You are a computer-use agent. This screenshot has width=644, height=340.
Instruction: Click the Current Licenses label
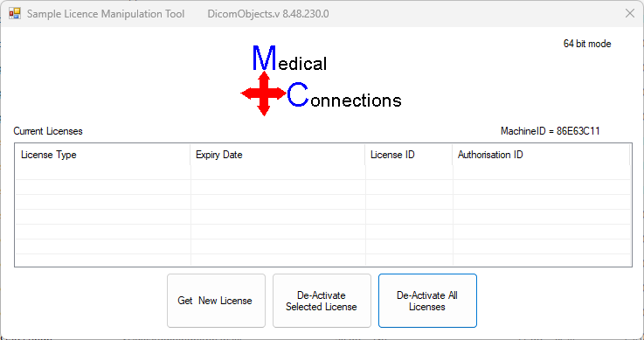48,131
